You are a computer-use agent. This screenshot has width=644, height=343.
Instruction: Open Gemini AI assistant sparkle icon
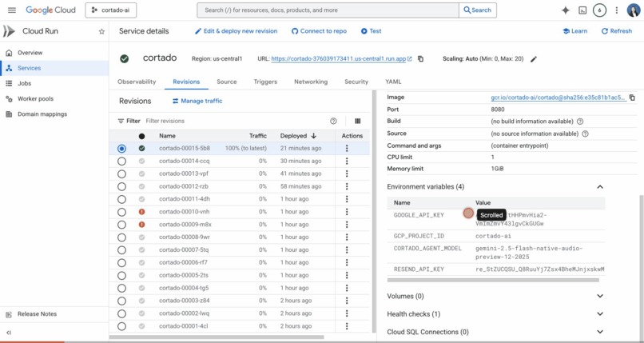[566, 10]
